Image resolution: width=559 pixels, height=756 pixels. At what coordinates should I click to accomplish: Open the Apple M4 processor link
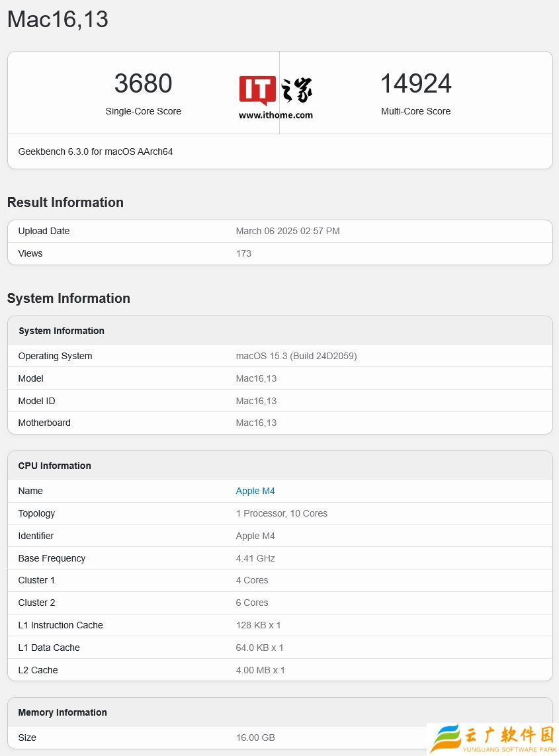pyautogui.click(x=255, y=491)
